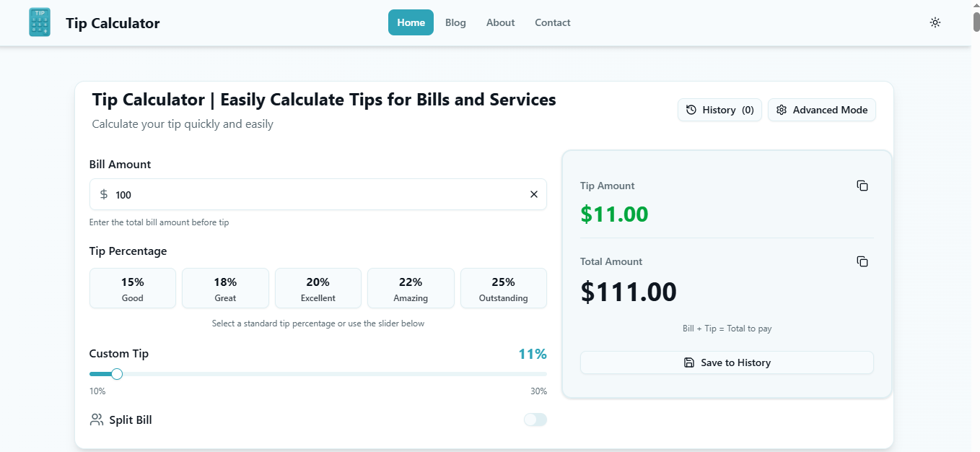This screenshot has height=452, width=980.
Task: Select the 22% Amazing tip button
Action: point(411,288)
